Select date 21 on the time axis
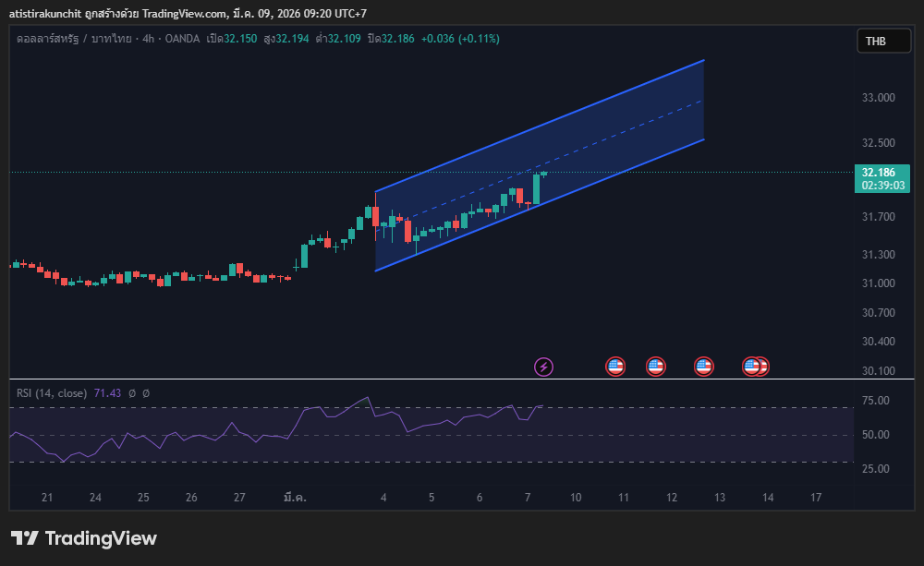Image resolution: width=924 pixels, height=566 pixels. click(x=47, y=498)
